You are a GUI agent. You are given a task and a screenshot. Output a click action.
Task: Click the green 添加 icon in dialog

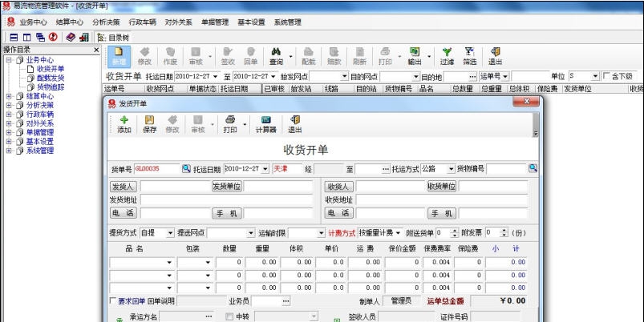point(124,120)
